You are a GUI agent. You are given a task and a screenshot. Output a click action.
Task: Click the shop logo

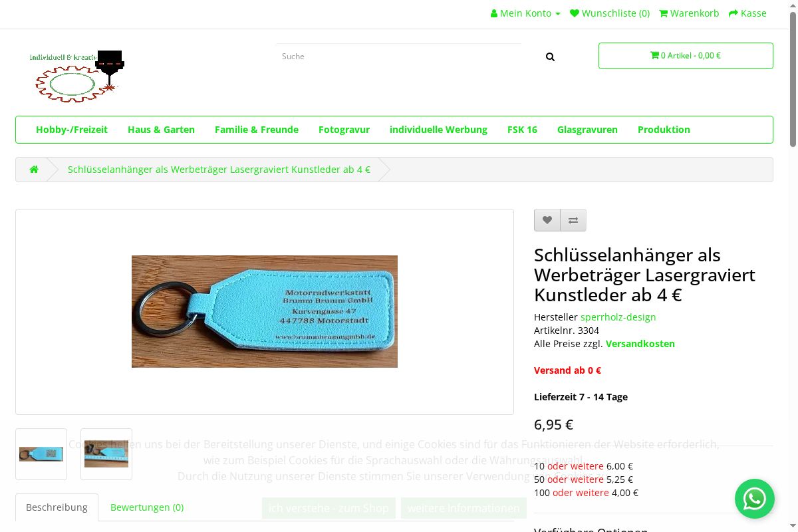pos(77,76)
